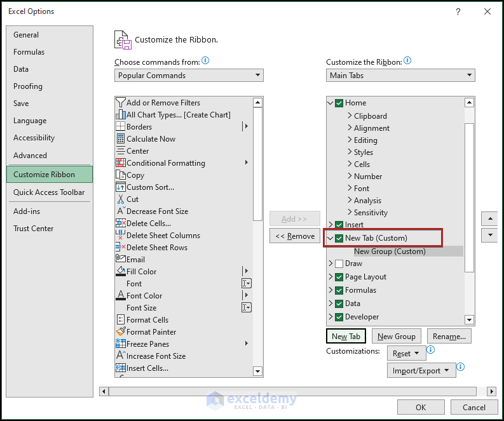The height and width of the screenshot is (421, 504).
Task: Uncheck the Formulas tab checkbox
Action: click(339, 290)
